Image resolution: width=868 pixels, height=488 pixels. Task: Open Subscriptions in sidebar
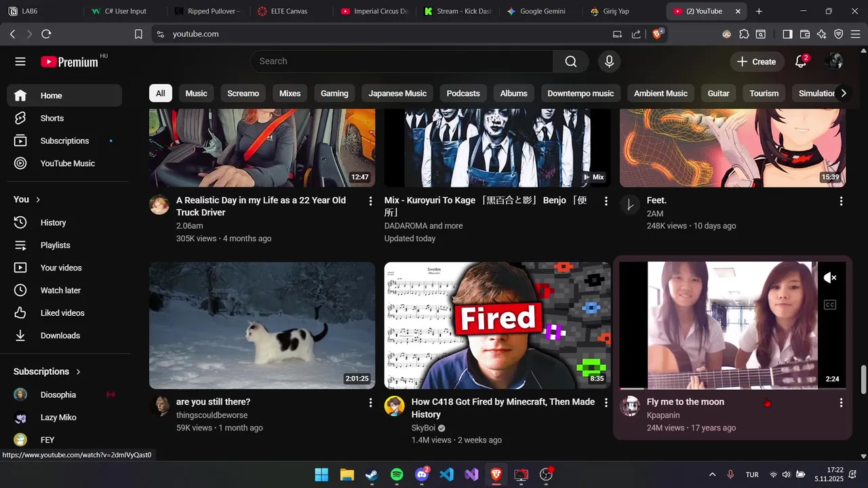tap(64, 141)
